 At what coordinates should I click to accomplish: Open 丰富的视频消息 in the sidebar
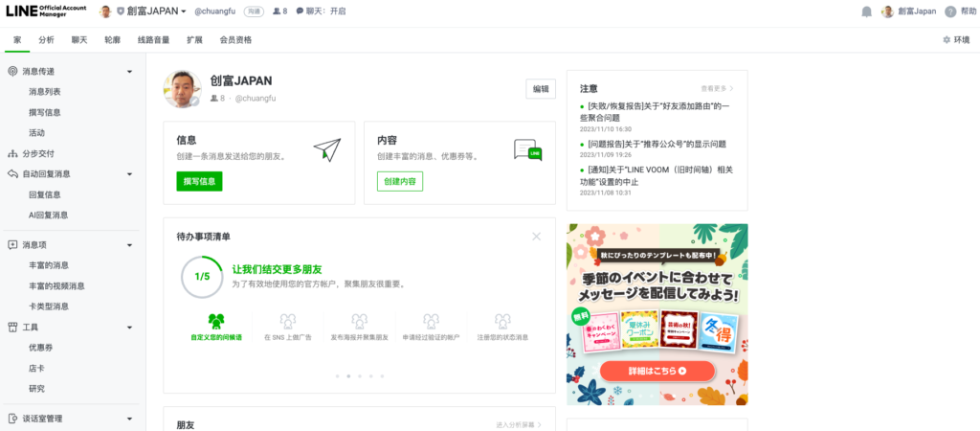point(56,285)
